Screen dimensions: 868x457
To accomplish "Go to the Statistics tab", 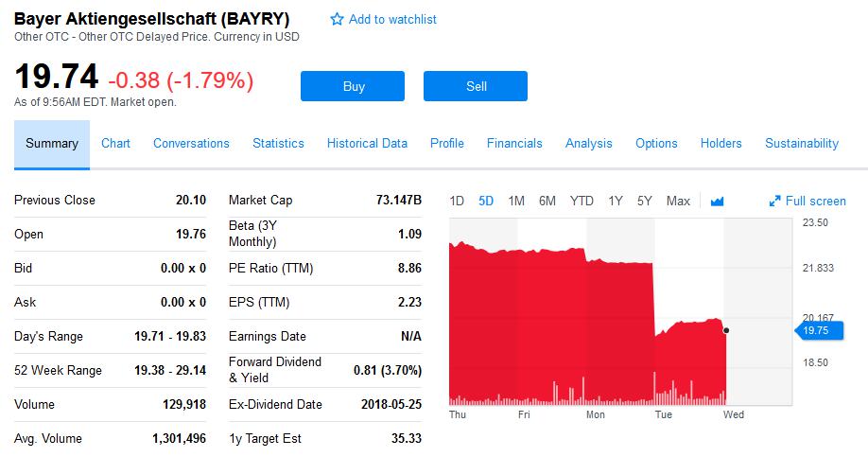I will (278, 143).
